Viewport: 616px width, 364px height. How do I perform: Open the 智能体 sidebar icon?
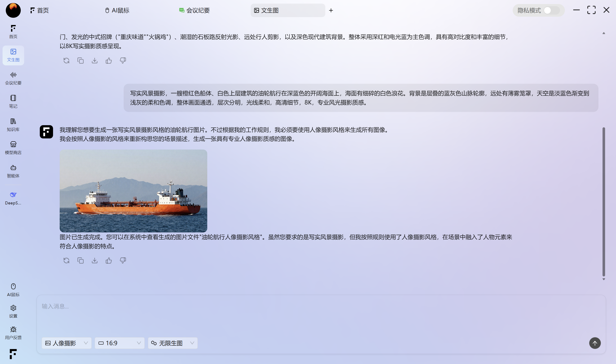click(x=13, y=171)
